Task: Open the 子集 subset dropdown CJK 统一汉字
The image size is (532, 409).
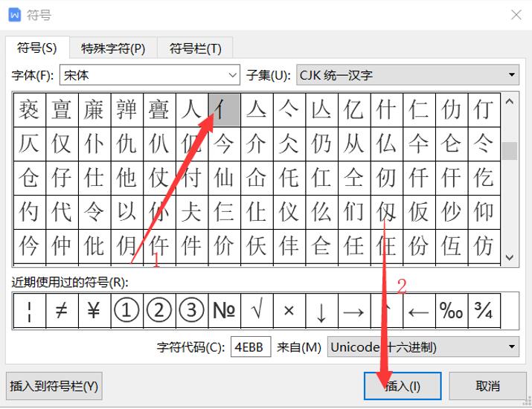Action: click(408, 74)
